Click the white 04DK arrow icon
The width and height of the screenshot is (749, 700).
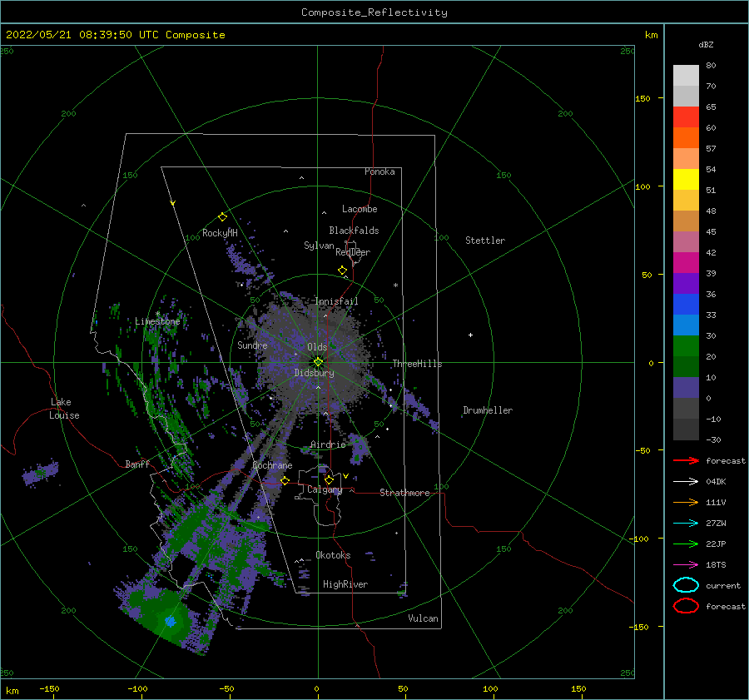pyautogui.click(x=686, y=481)
